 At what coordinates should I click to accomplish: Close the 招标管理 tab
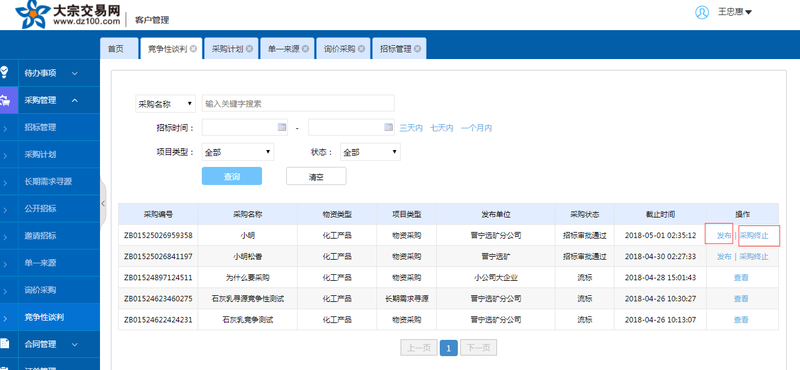tap(417, 49)
